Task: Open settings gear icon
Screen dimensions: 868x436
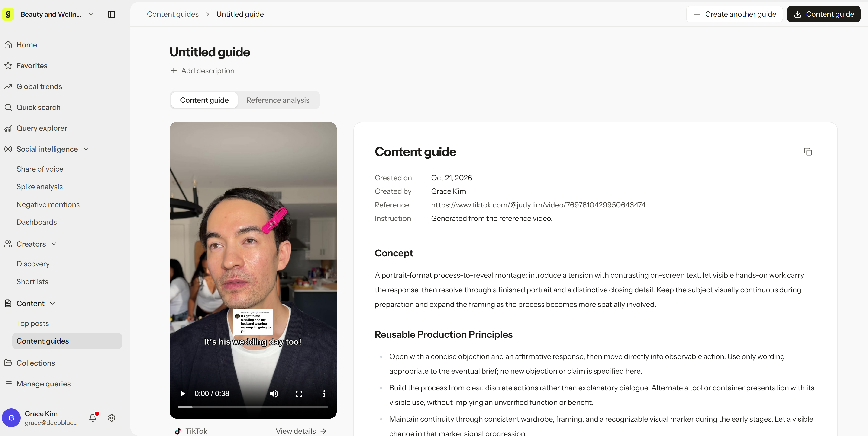Action: tap(112, 418)
